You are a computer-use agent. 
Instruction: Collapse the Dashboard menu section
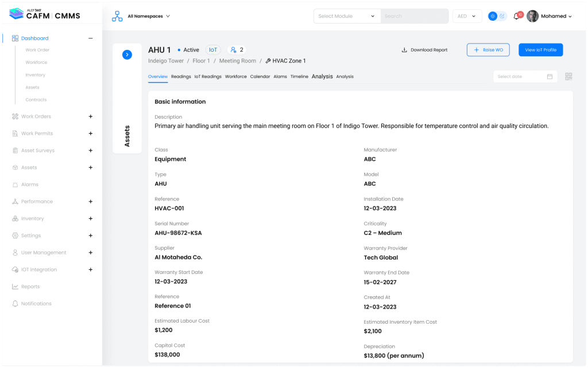(90, 38)
